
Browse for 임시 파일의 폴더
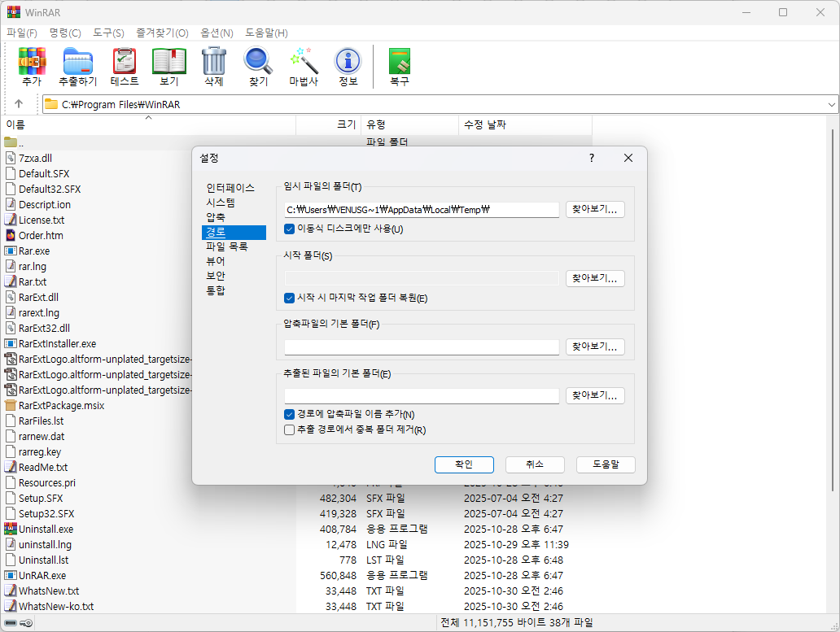[x=595, y=209]
